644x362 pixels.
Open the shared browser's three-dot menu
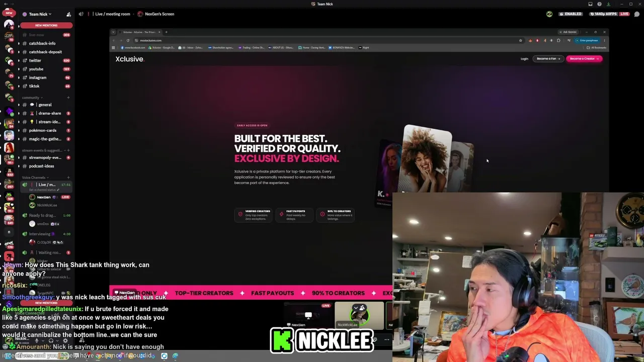click(x=604, y=40)
